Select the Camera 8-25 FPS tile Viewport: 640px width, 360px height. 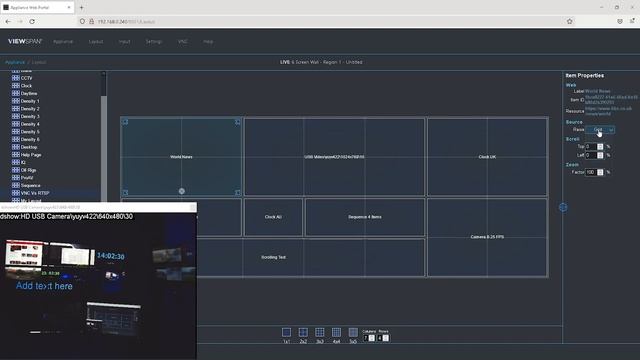tap(487, 237)
